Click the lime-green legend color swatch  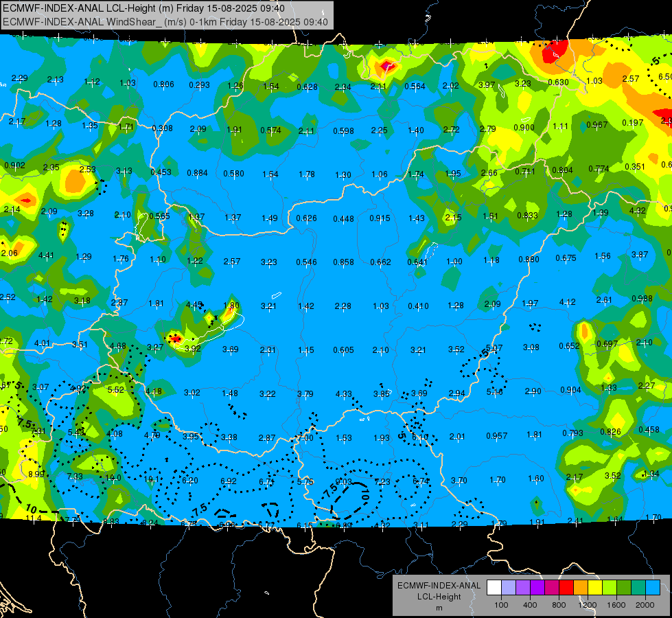609,588
